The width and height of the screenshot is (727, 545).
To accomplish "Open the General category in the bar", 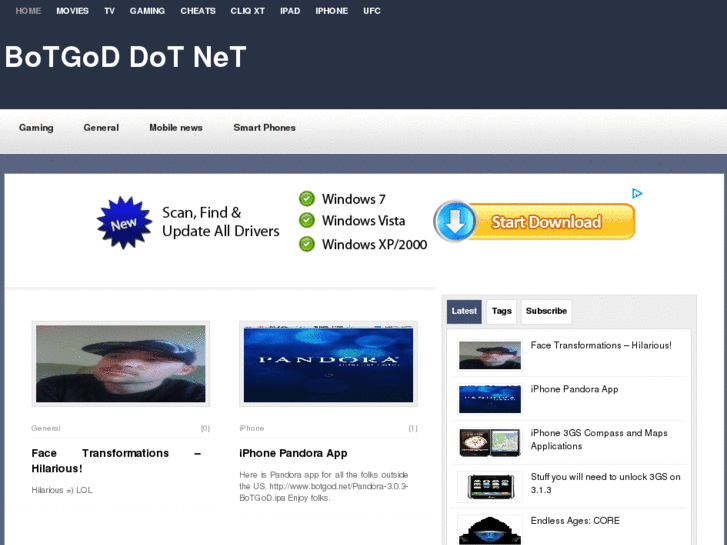I will coord(101,128).
